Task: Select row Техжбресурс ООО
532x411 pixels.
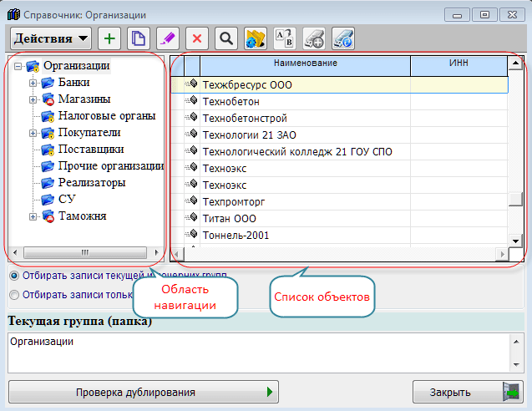Action: coord(339,85)
